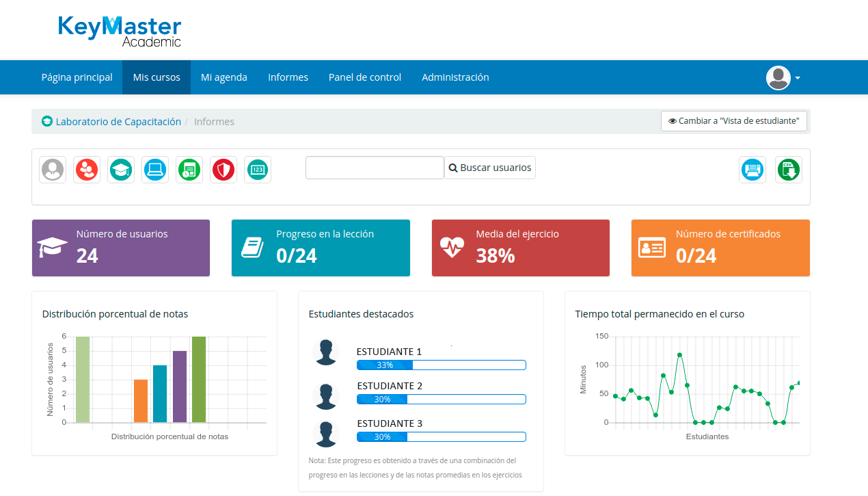The height and width of the screenshot is (496, 868).
Task: Download the CSV export
Action: pyautogui.click(x=789, y=170)
